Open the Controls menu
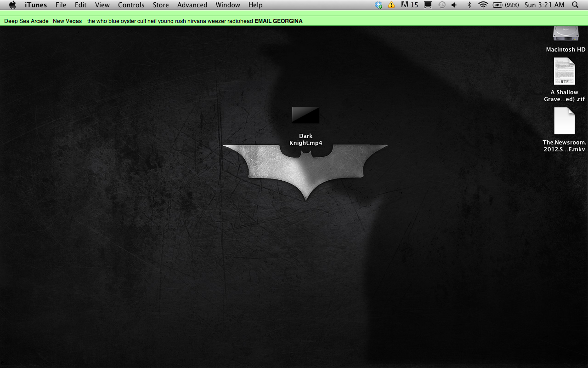The height and width of the screenshot is (368, 588). [131, 5]
